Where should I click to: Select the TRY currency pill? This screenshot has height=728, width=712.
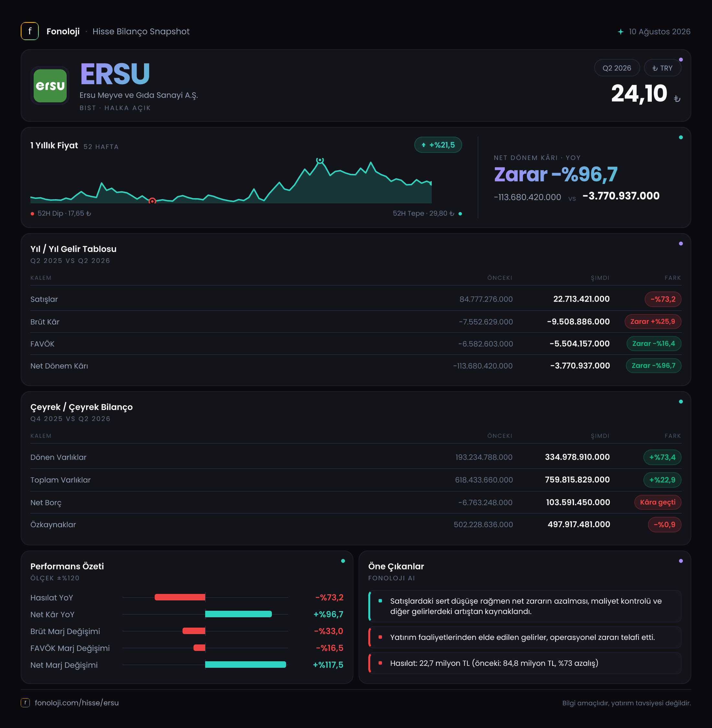point(662,68)
